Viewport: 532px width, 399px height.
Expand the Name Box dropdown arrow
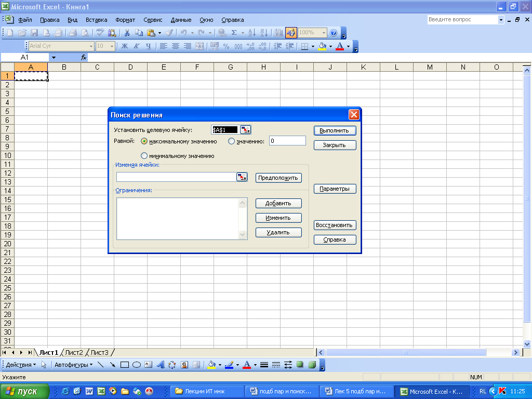[x=54, y=57]
